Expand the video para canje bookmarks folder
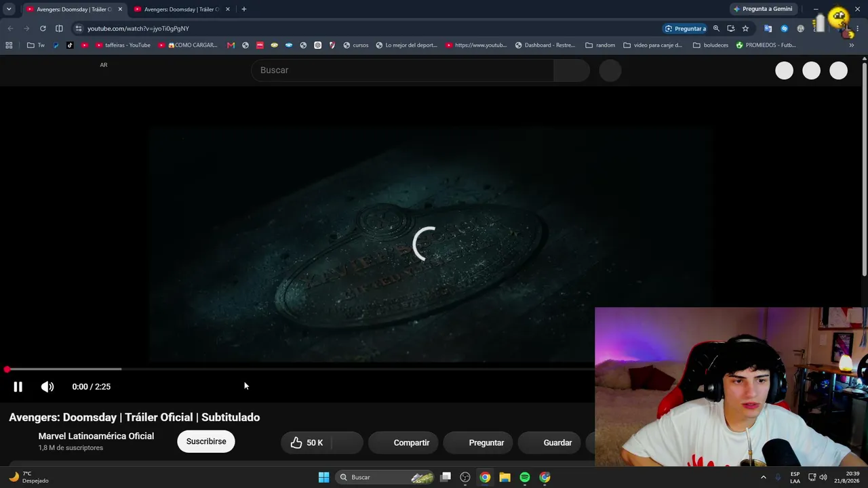This screenshot has height=488, width=868. [x=653, y=45]
